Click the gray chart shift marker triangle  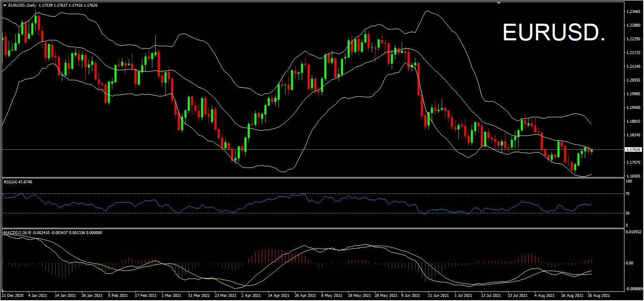pyautogui.click(x=499, y=3)
